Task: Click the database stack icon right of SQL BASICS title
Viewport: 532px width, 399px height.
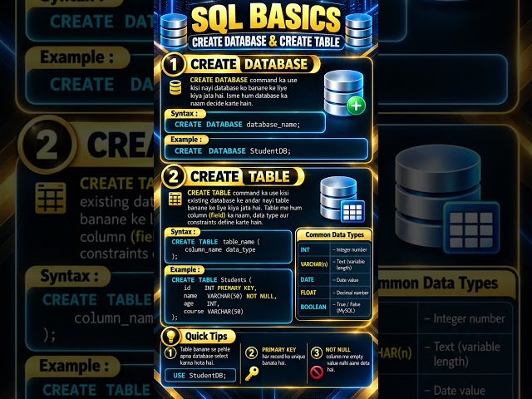Action: point(358,31)
